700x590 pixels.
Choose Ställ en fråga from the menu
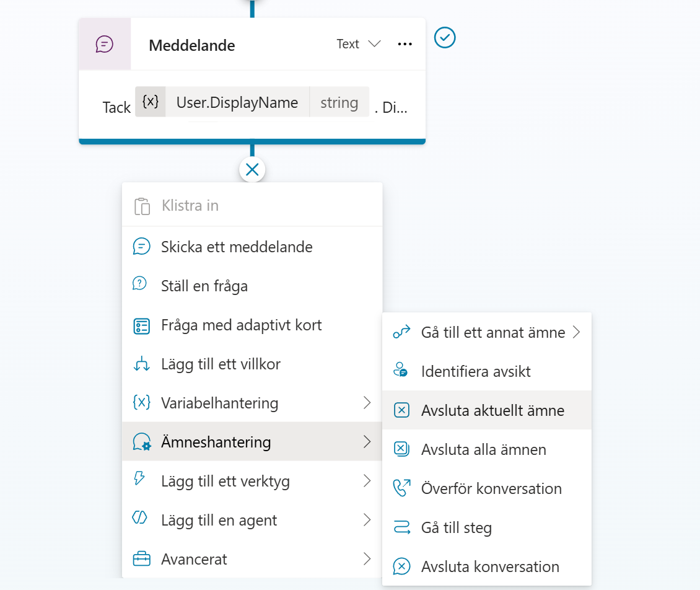point(252,286)
